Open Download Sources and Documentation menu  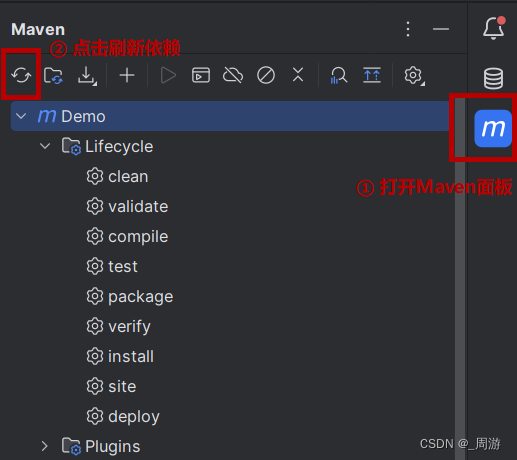(x=87, y=76)
